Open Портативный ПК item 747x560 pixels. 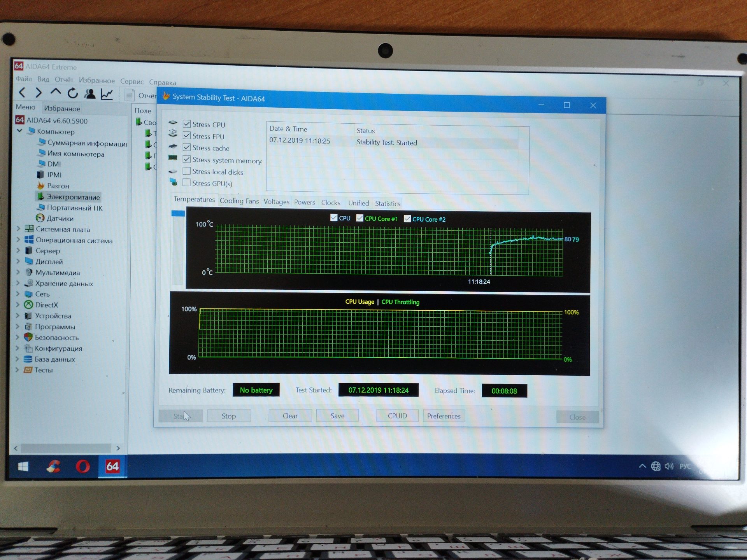pyautogui.click(x=70, y=208)
